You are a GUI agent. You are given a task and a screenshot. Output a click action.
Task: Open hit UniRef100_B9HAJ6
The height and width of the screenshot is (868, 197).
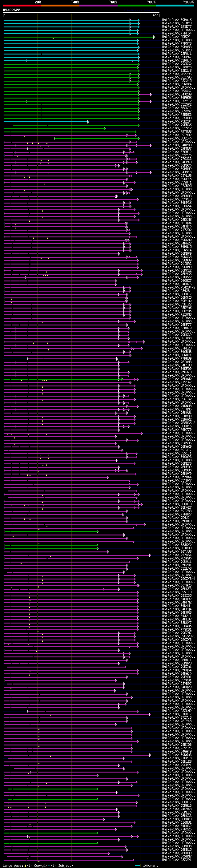[x=176, y=20]
